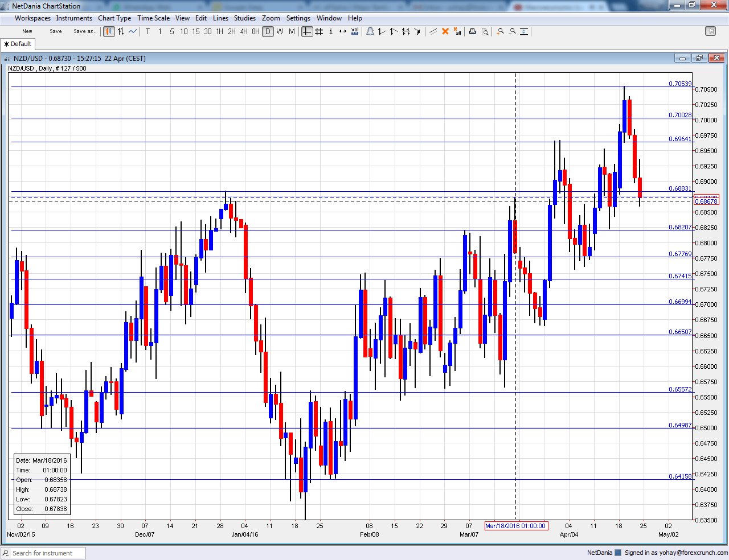
Task: Select the Daily timeframe button
Action: (268, 32)
